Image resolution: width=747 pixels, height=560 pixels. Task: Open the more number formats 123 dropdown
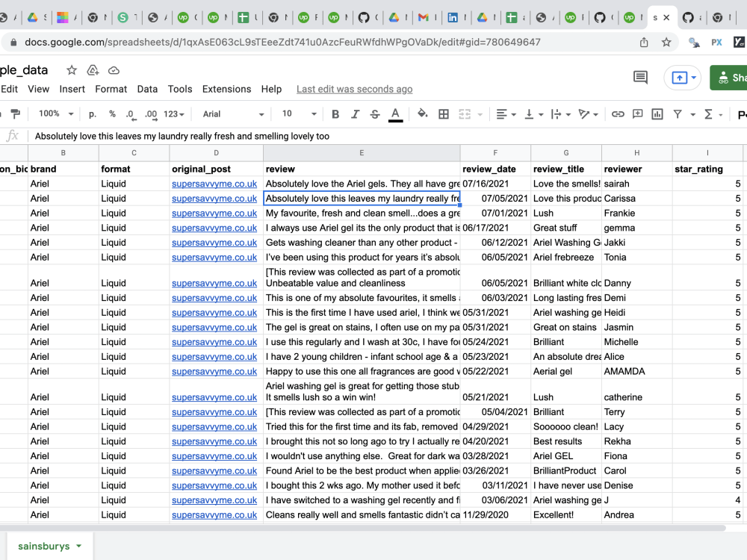point(174,114)
